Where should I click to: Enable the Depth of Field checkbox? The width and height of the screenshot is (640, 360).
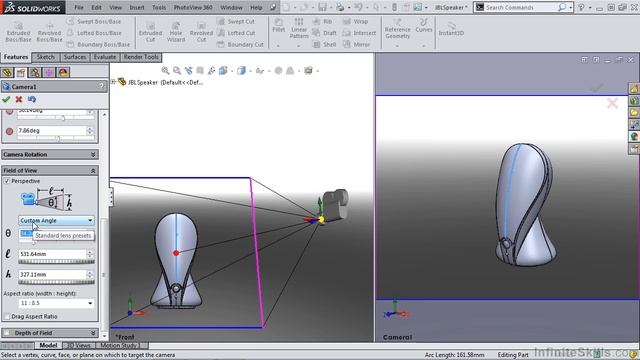(x=7, y=333)
